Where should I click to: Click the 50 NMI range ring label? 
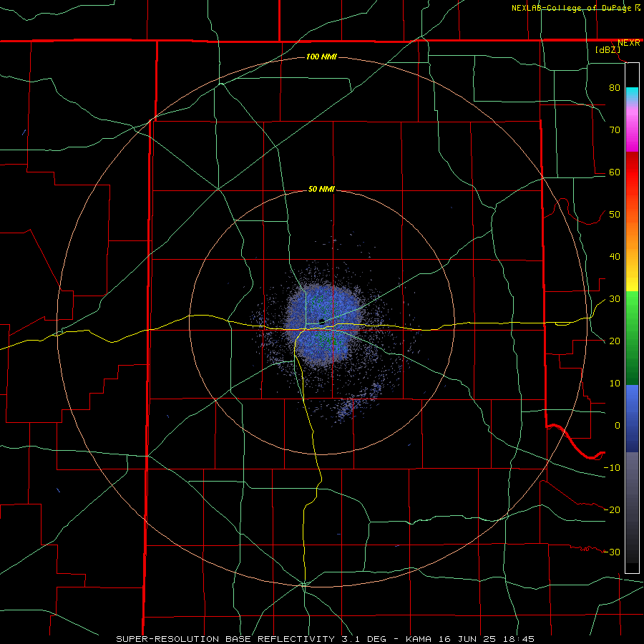click(321, 190)
